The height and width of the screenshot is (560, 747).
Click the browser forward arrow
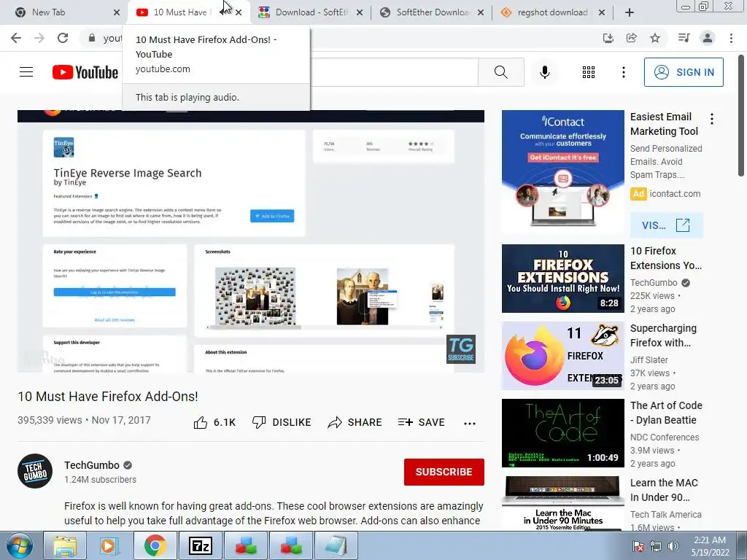(x=39, y=38)
